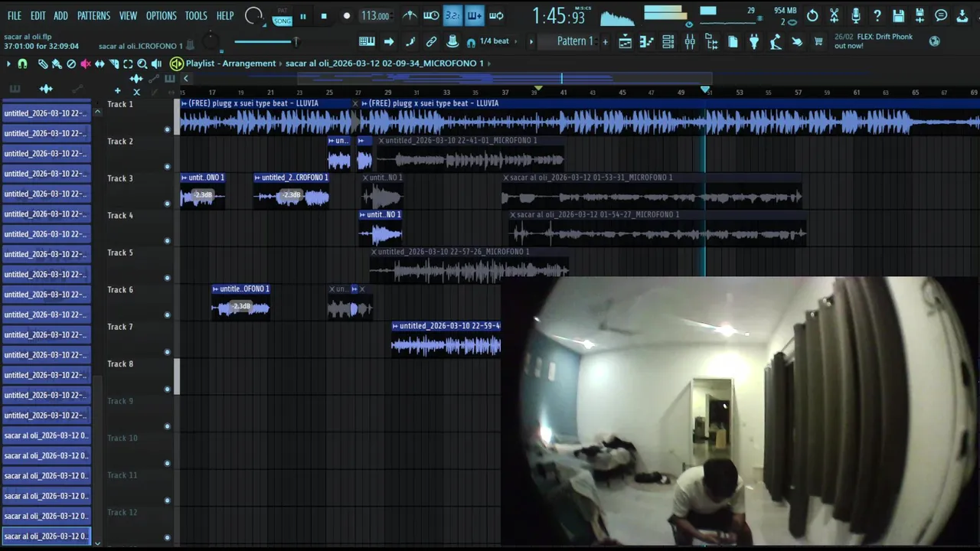Add new pattern with plus button

pos(605,41)
